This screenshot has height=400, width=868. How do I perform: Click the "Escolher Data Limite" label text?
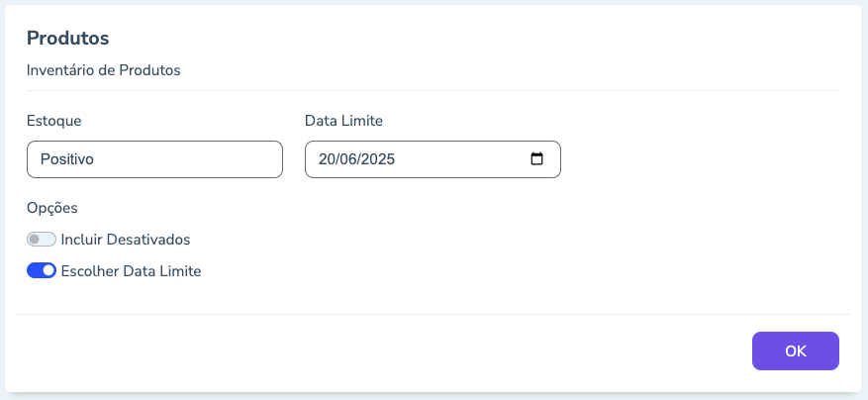pyautogui.click(x=131, y=270)
